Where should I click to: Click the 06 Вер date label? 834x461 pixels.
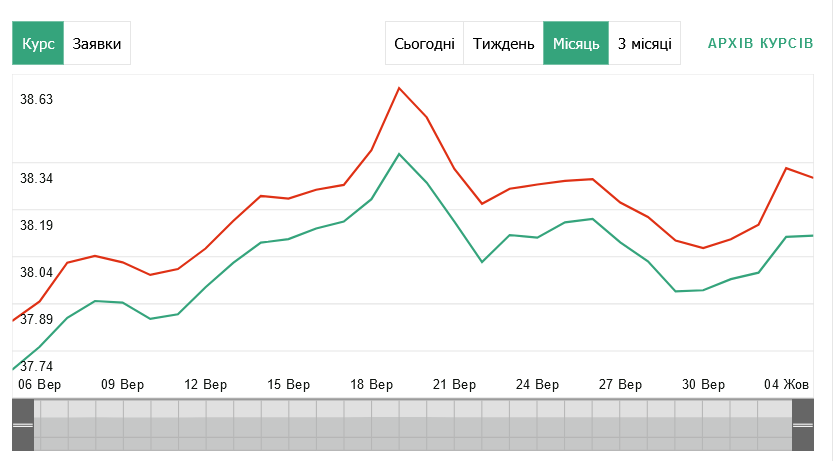pyautogui.click(x=39, y=384)
